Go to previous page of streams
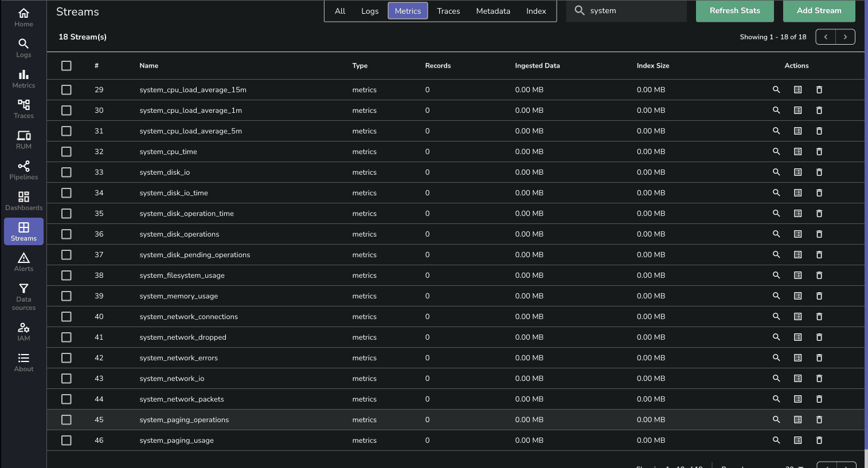Screen dimensions: 868x468 click(x=826, y=37)
